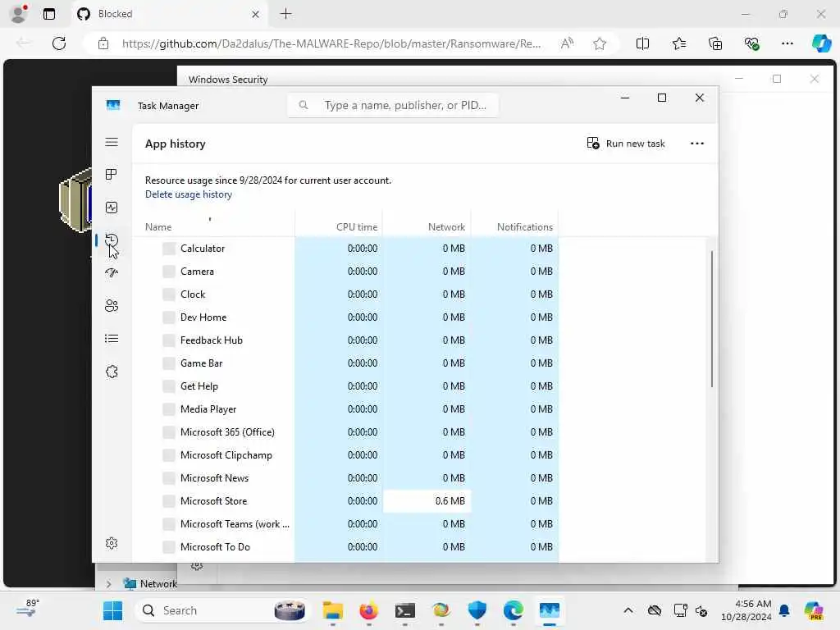Viewport: 840px width, 630px height.
Task: Click taskbar Search box
Action: point(223,610)
